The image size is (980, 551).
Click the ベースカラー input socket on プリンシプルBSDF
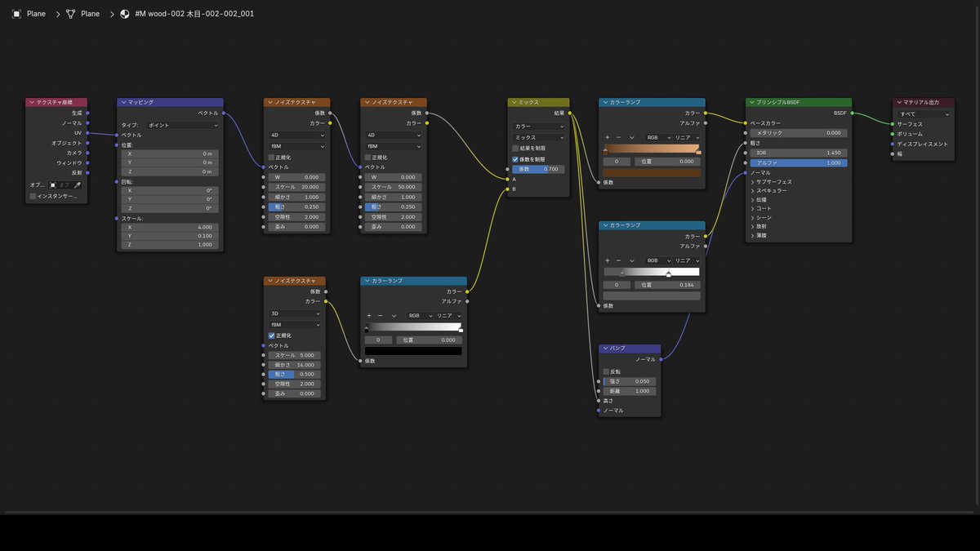click(746, 123)
